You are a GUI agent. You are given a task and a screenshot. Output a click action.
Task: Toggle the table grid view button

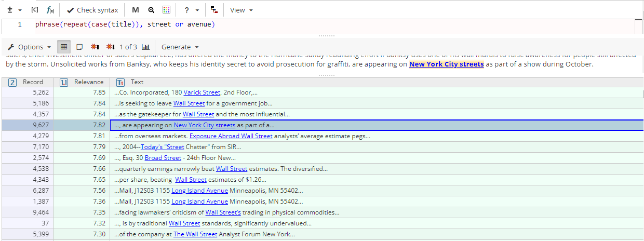(x=63, y=47)
